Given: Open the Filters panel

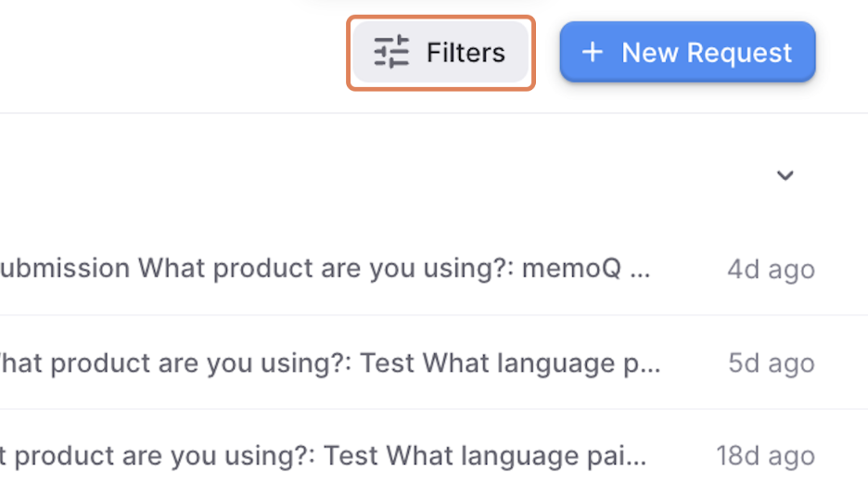Looking at the screenshot, I should tap(440, 53).
